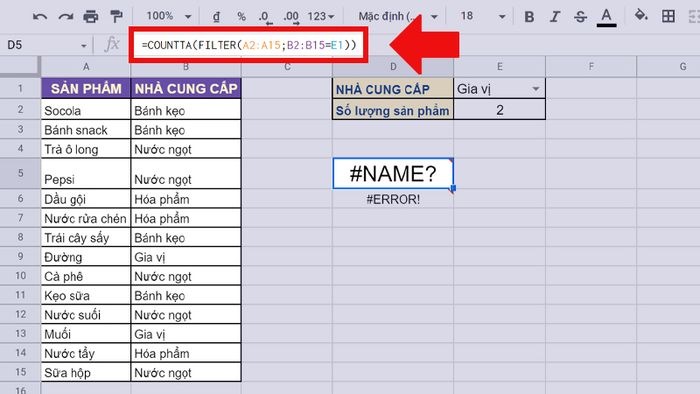Select Nước ngọt in row 15

(186, 372)
